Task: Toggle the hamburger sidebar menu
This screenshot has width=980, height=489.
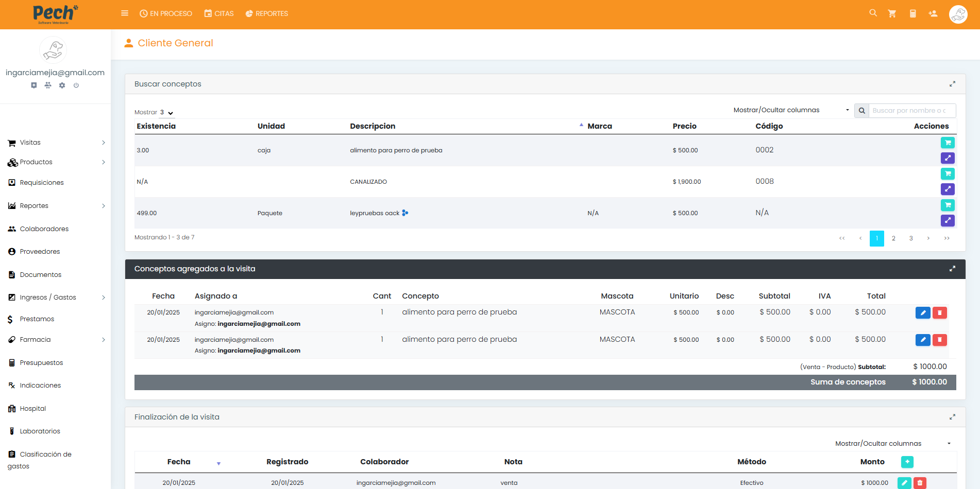Action: 125,13
